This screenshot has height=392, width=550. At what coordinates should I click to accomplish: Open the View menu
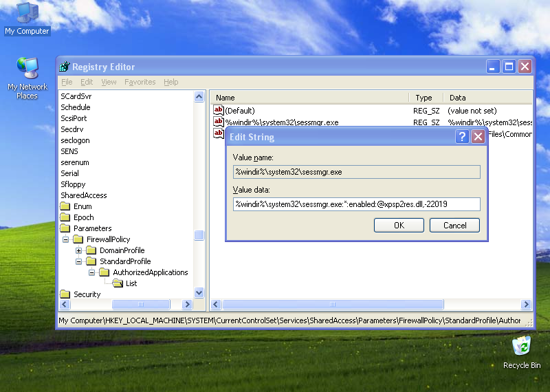pos(109,82)
